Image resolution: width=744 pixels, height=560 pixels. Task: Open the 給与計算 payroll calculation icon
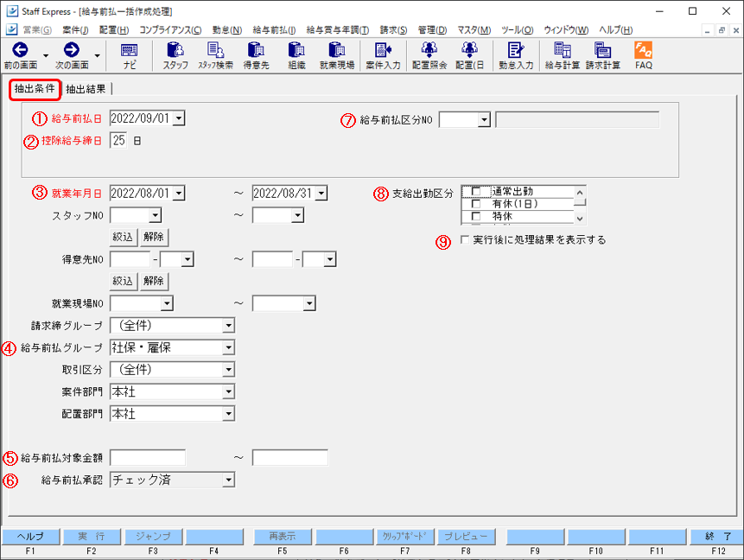(x=563, y=50)
